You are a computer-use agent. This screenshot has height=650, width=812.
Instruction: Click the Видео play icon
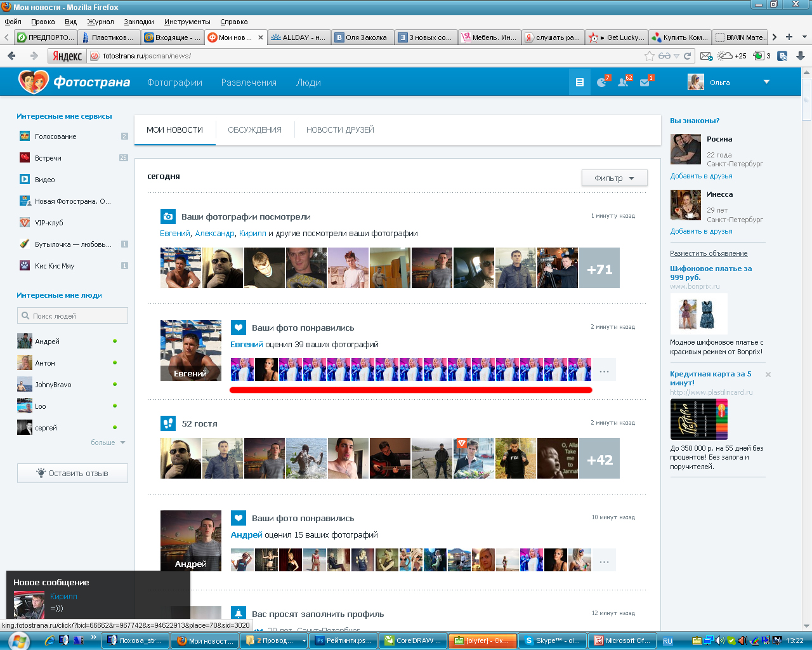tap(25, 179)
